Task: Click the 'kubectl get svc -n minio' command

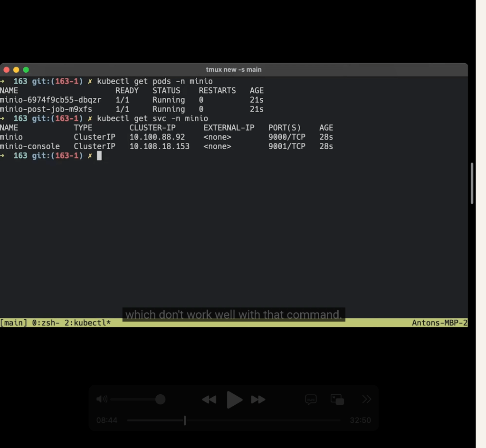Action: point(152,118)
